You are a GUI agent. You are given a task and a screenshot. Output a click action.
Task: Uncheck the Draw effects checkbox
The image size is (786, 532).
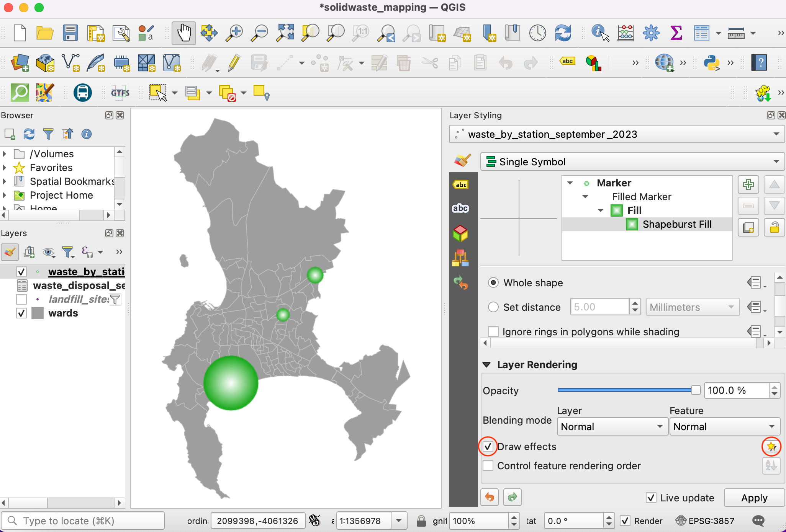[x=488, y=446]
